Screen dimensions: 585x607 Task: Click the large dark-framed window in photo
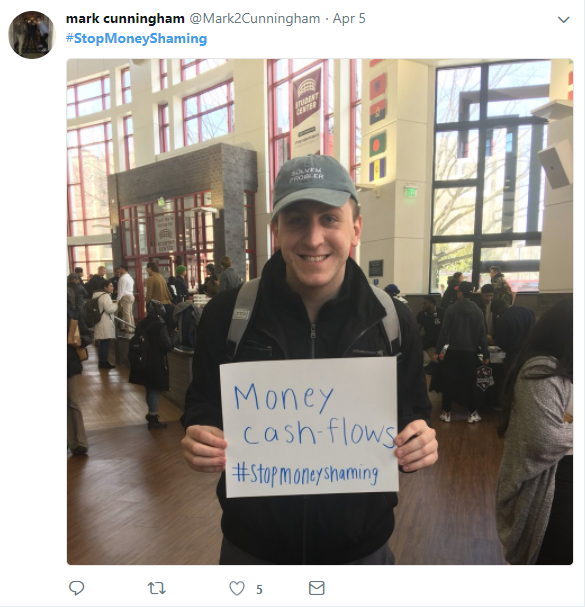pyautogui.click(x=489, y=176)
